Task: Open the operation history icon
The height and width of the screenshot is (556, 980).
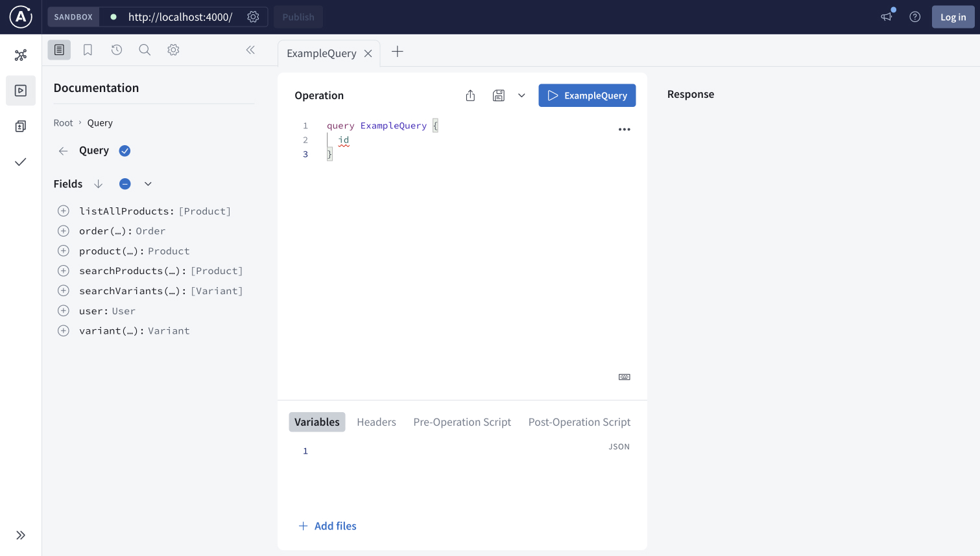Action: coord(117,50)
